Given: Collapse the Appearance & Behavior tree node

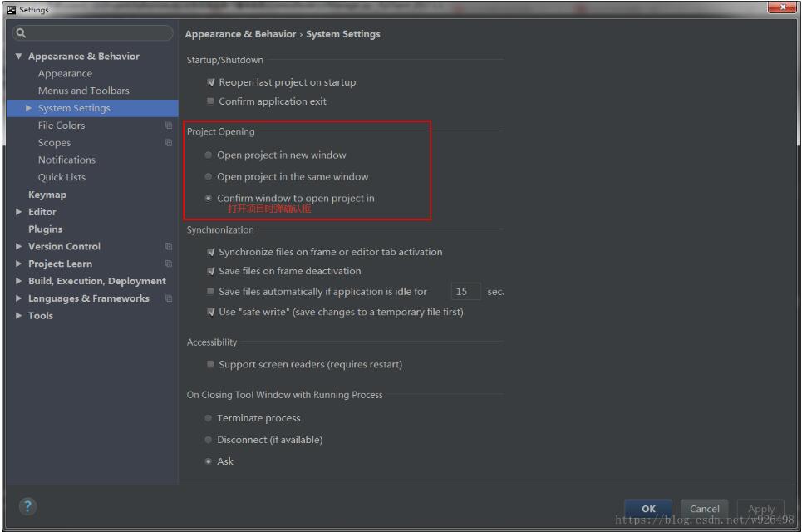Looking at the screenshot, I should (x=18, y=57).
